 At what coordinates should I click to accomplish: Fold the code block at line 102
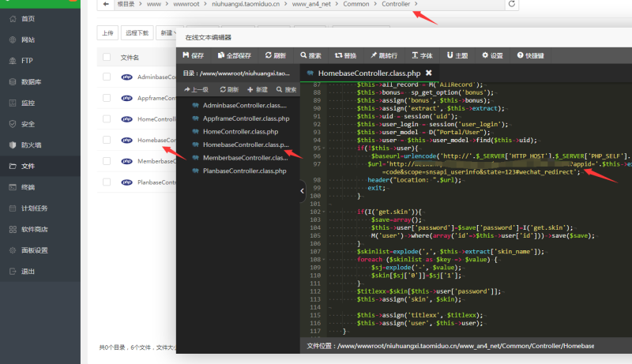[324, 212]
